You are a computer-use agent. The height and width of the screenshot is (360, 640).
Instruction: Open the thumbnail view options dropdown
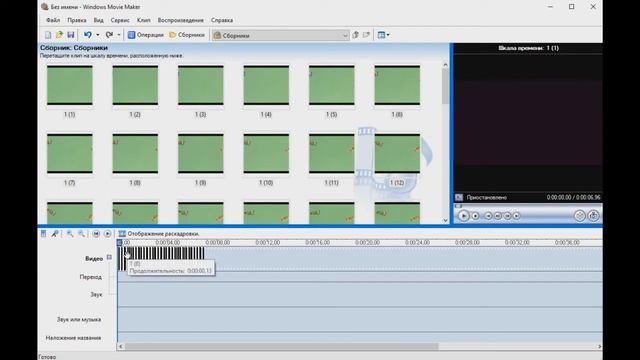(383, 35)
